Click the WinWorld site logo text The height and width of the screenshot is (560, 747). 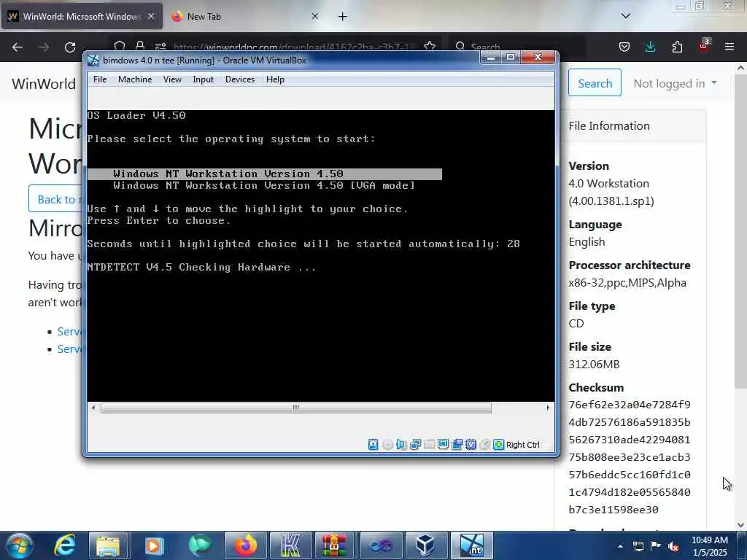click(43, 83)
